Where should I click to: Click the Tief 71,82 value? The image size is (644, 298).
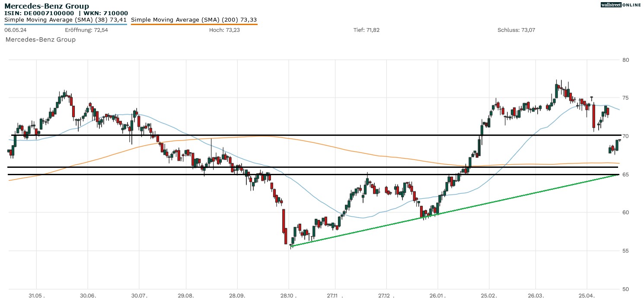(367, 30)
